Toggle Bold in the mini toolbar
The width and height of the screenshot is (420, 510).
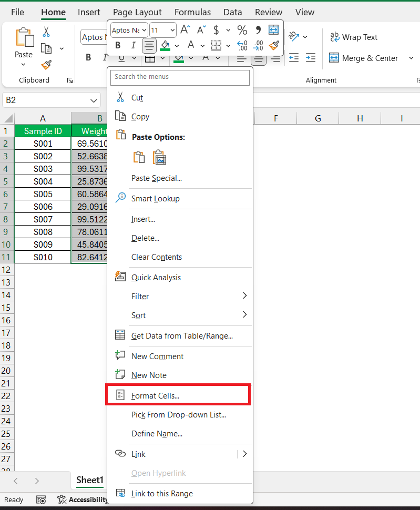point(118,45)
